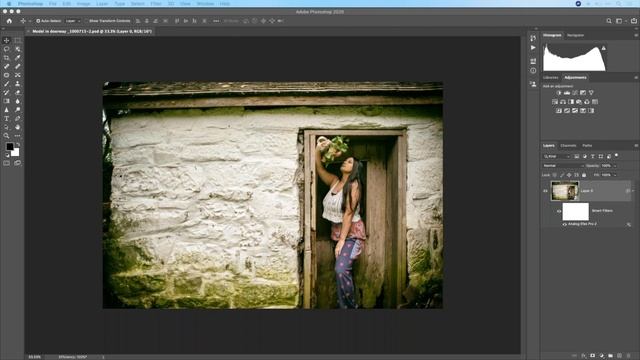
Task: Switch to the Paths tab
Action: point(587,146)
